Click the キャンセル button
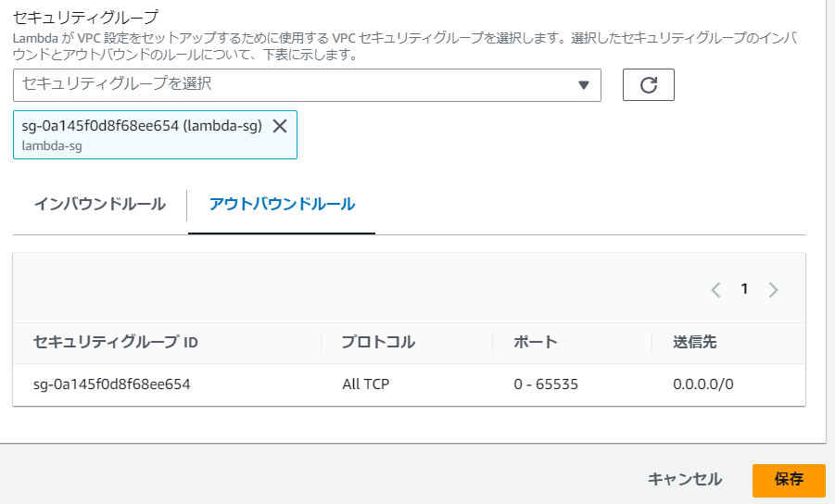This screenshot has width=835, height=504. coord(684,479)
